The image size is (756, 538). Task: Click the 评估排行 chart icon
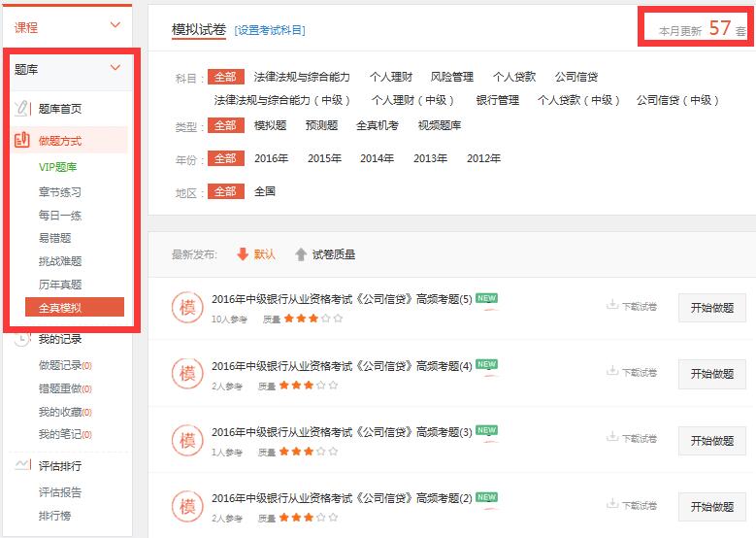coord(22,465)
